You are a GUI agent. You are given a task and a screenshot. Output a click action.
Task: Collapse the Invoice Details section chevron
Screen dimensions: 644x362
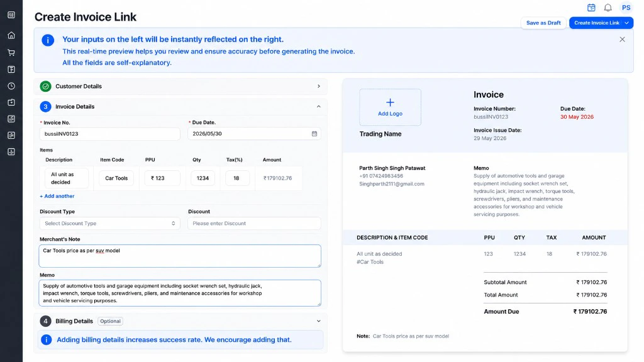coord(319,106)
